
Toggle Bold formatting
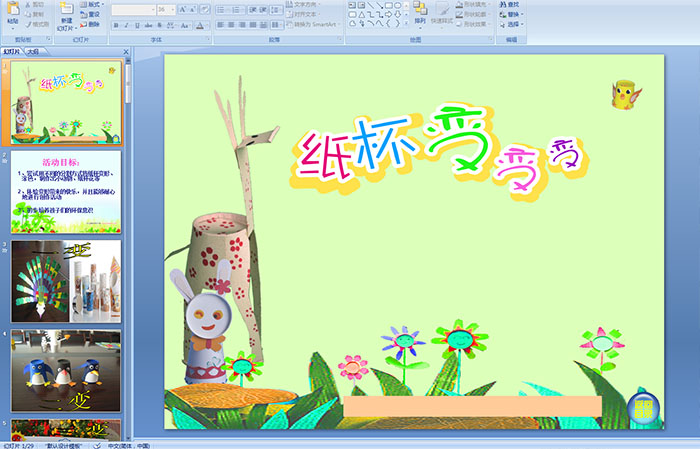(116, 25)
